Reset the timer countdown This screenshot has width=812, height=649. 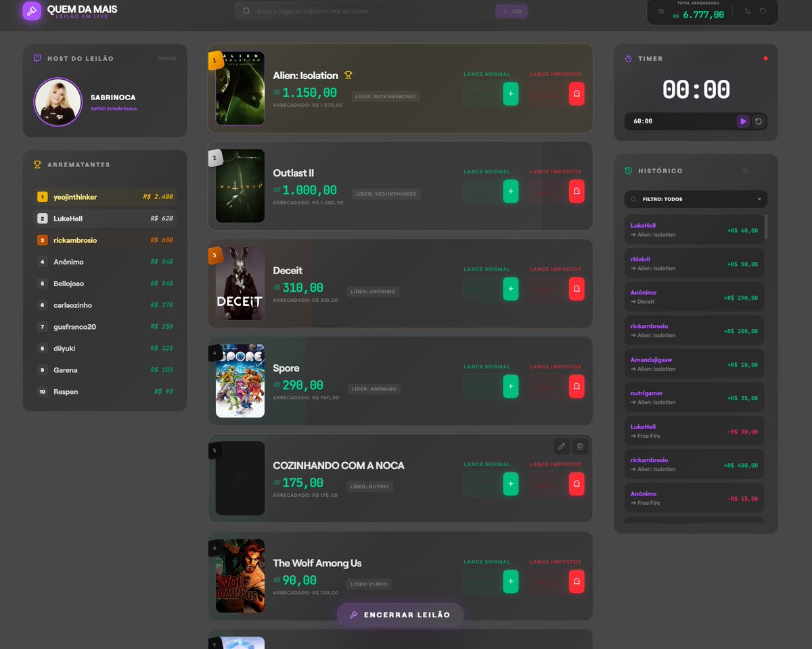point(759,121)
